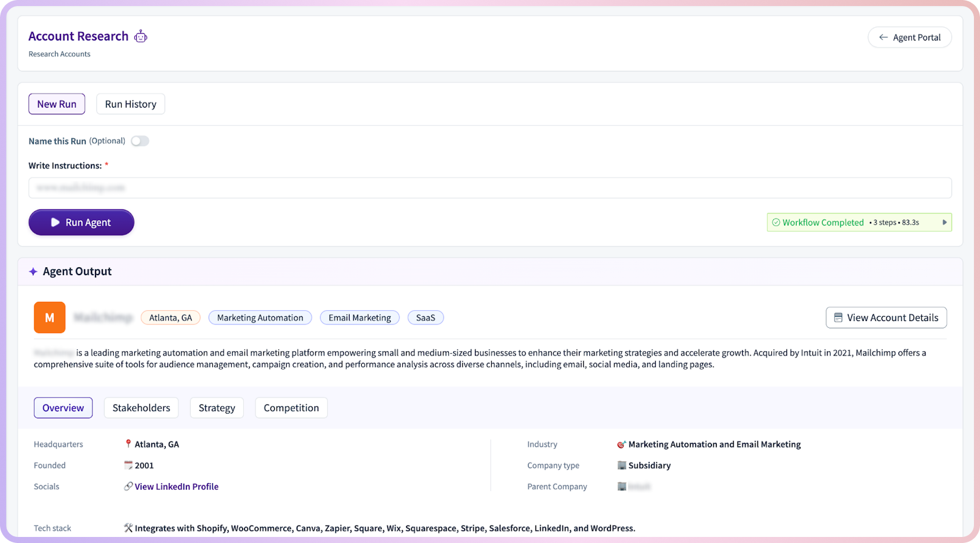Click the building icon beside Subsidiary

point(621,465)
